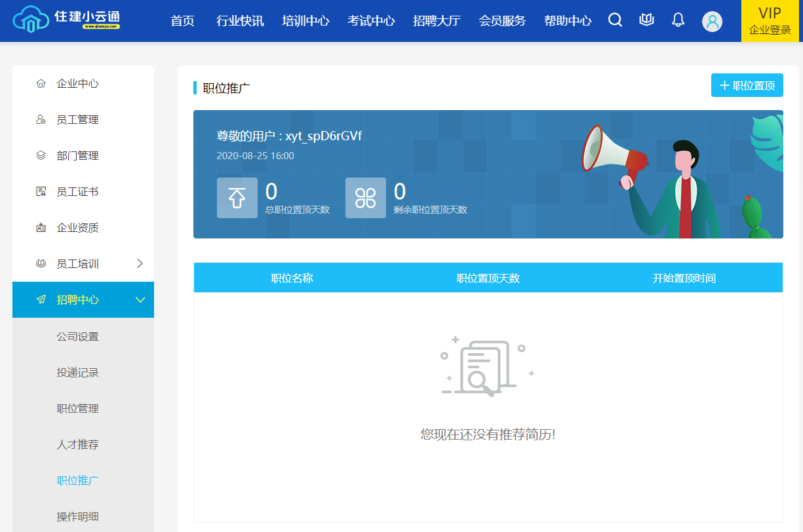
Task: Select 人才推荐 under 招聘中心
Action: pos(77,444)
